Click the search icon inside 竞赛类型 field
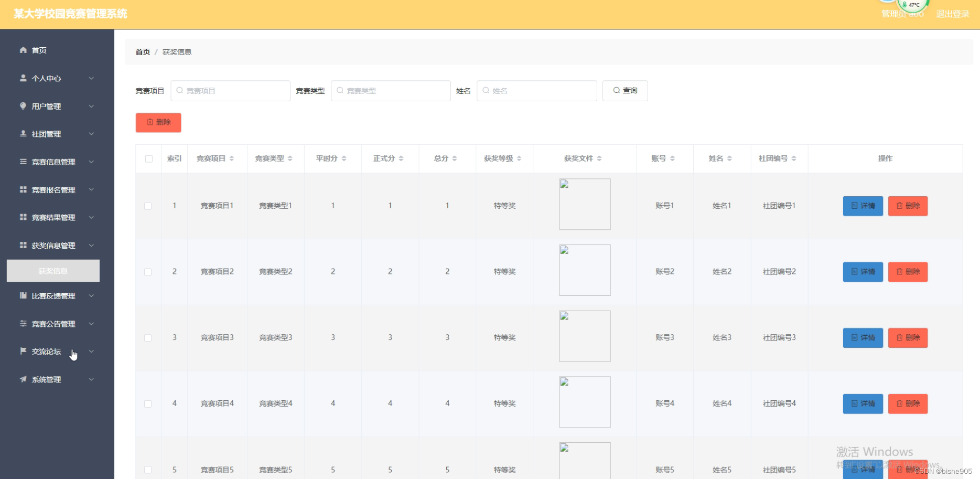This screenshot has height=479, width=980. pos(340,90)
